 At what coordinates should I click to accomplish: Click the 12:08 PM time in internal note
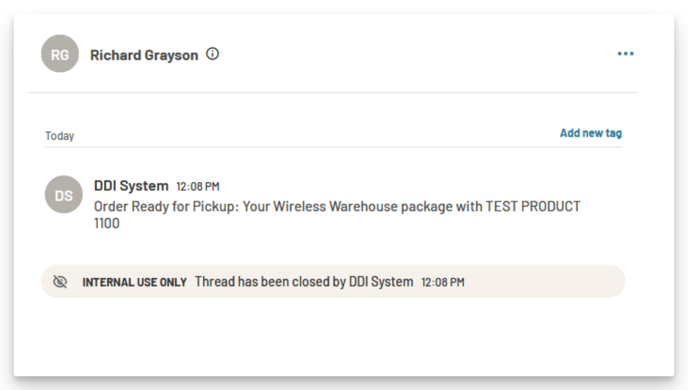pos(443,282)
